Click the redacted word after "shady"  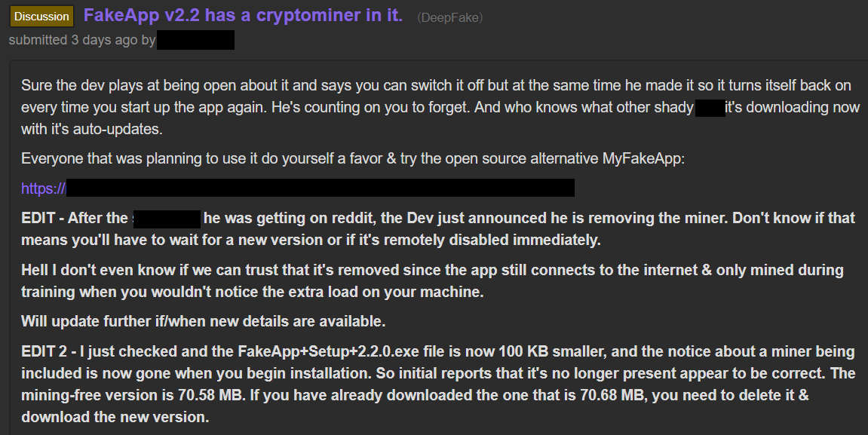[x=710, y=107]
